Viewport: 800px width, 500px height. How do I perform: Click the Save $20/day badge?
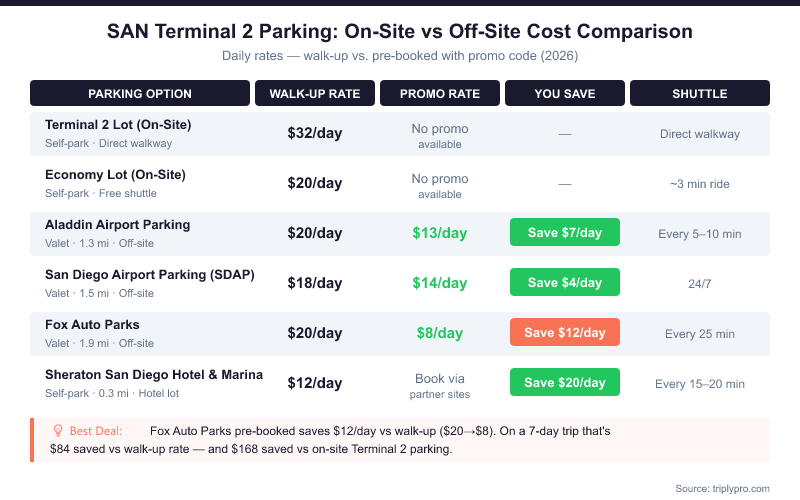tap(565, 383)
